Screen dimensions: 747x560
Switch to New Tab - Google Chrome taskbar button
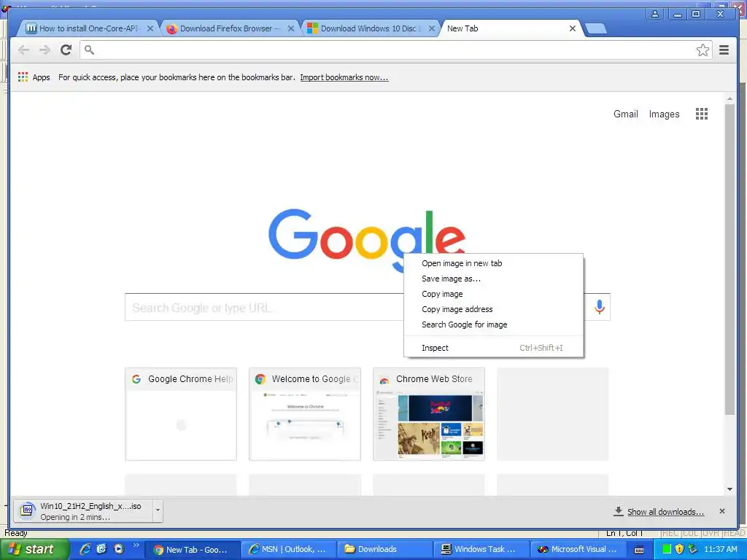pyautogui.click(x=191, y=549)
